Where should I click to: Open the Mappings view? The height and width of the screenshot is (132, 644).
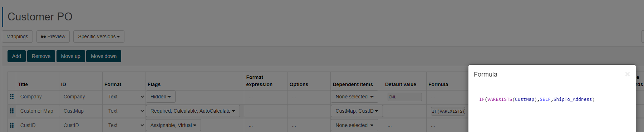[17, 36]
